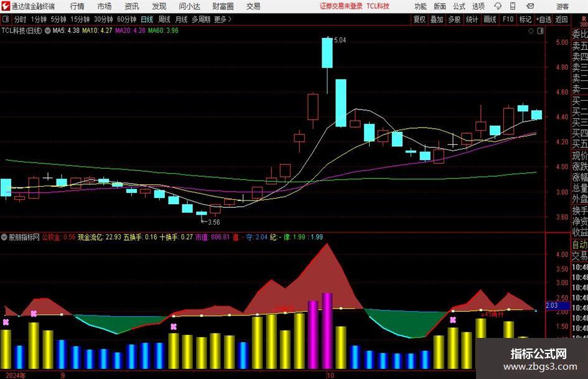The height and width of the screenshot is (379, 588).
Task: Click the 统计 statistics button
Action: pyautogui.click(x=472, y=19)
